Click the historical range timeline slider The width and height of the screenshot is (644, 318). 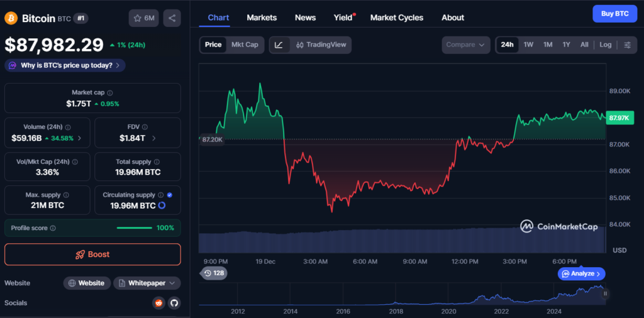(402, 295)
